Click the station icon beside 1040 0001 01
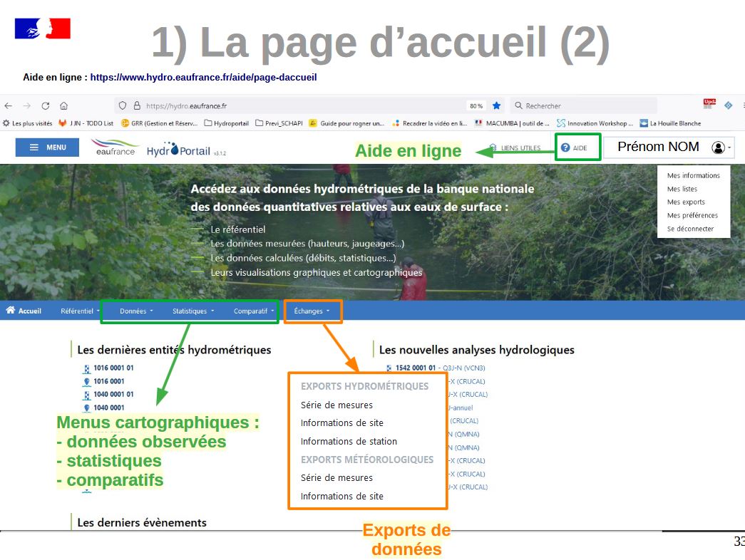 [x=86, y=395]
